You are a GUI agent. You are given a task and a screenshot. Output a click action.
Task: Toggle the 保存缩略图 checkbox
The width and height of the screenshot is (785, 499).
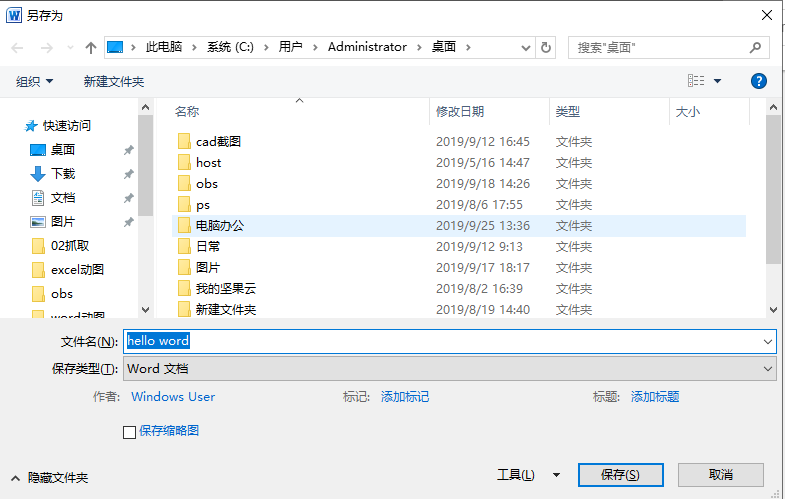coord(129,432)
